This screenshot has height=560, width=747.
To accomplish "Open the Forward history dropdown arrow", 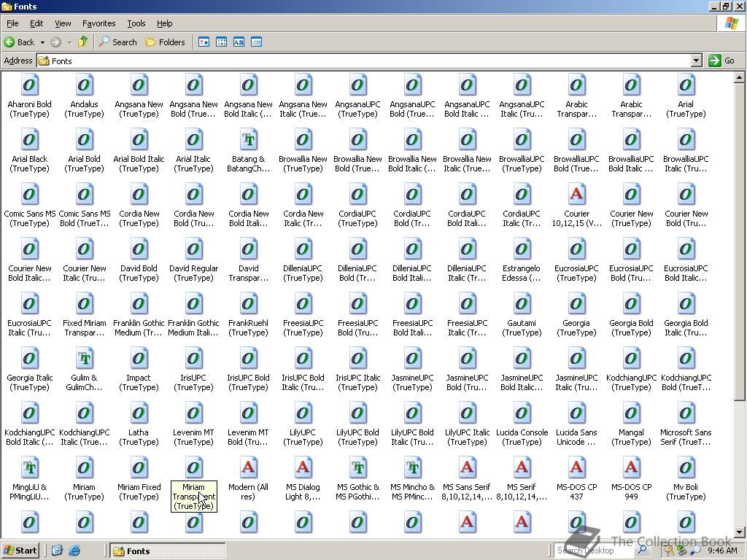I will [x=69, y=42].
